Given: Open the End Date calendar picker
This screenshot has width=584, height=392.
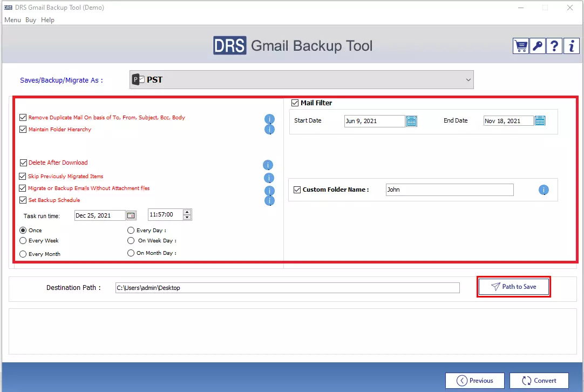Looking at the screenshot, I should 540,121.
